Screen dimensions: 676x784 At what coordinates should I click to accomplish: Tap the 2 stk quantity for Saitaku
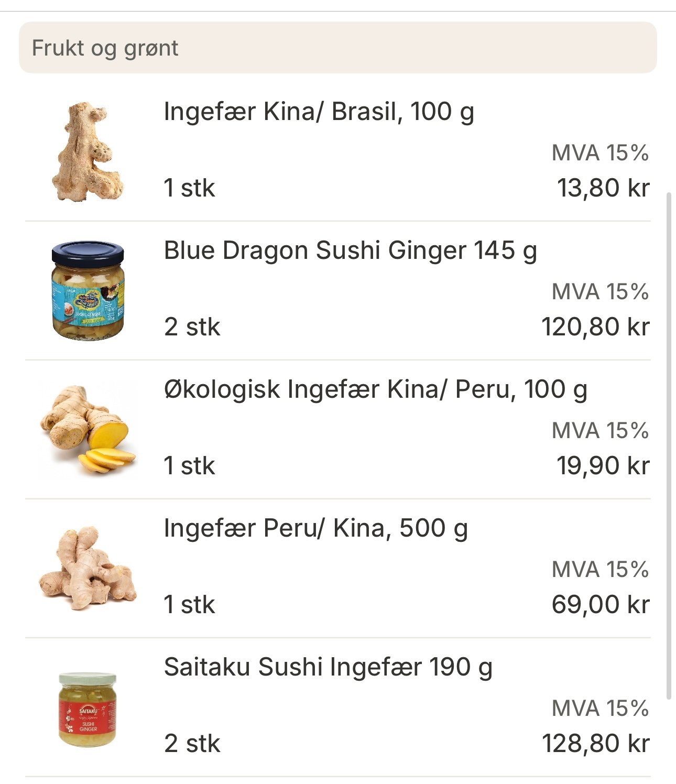192,743
